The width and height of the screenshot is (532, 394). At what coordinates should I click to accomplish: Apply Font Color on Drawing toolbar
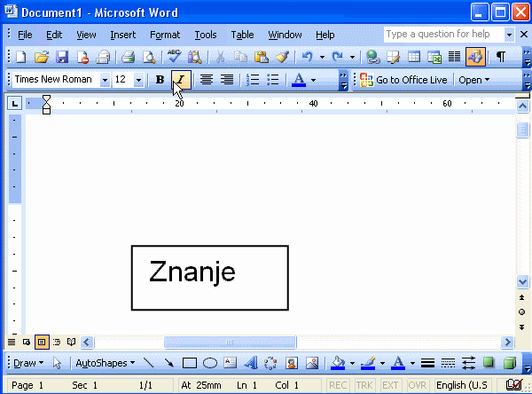tap(398, 363)
